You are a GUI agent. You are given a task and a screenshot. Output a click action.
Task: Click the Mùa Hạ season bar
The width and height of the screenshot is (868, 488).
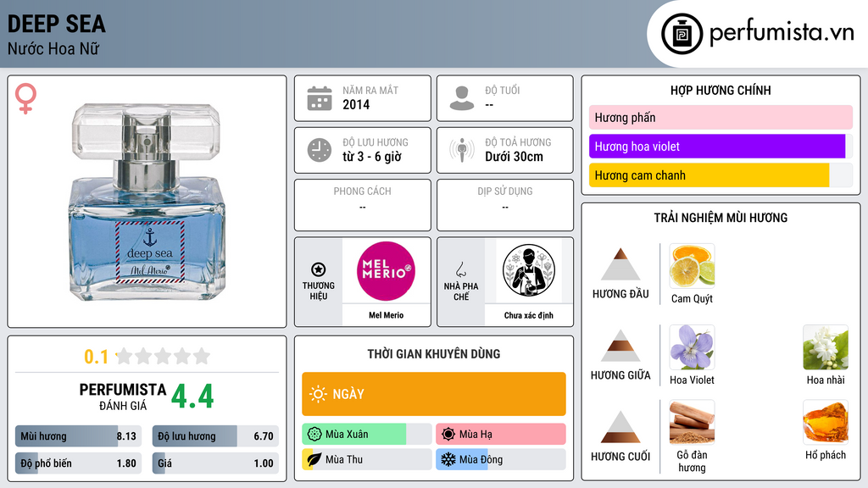pyautogui.click(x=501, y=435)
